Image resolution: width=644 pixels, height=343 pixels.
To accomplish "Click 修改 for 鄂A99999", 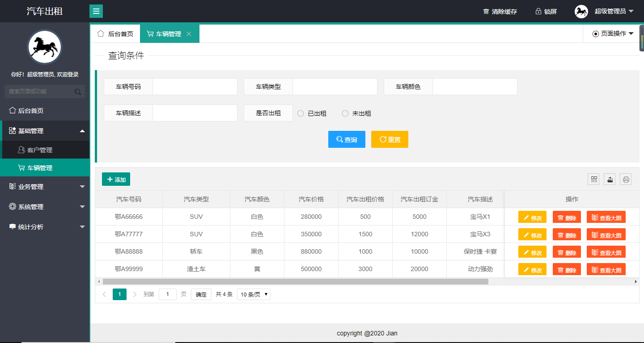I will point(532,269).
